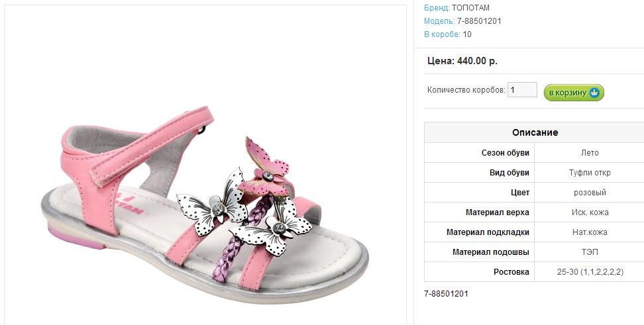Select the model number 7-88501201 beside Модель

[x=479, y=21]
